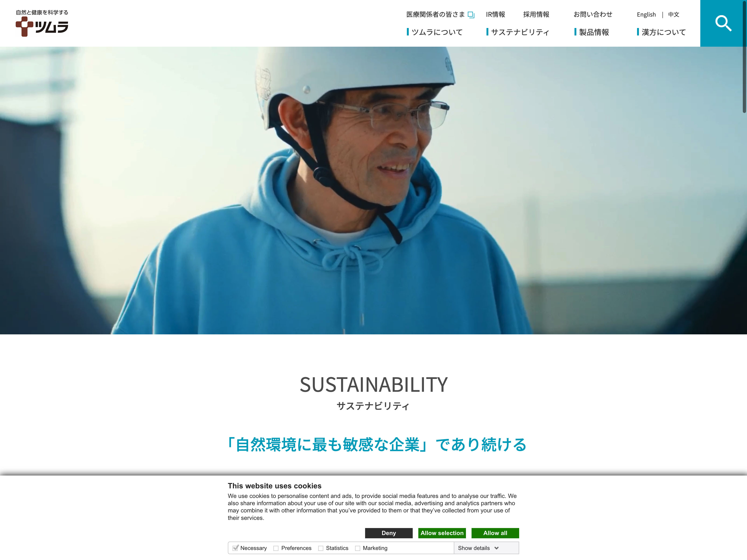The image size is (747, 560).
Task: Expand Show details in cookie banner
Action: coord(478,548)
